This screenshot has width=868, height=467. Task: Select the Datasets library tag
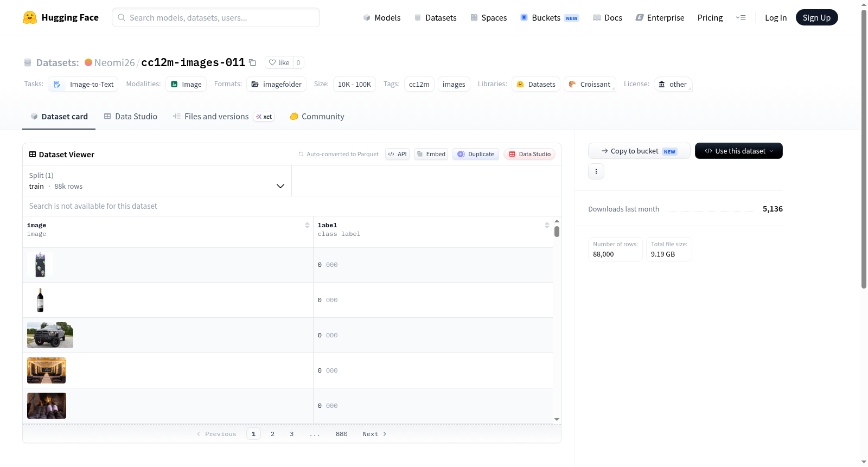coord(536,84)
